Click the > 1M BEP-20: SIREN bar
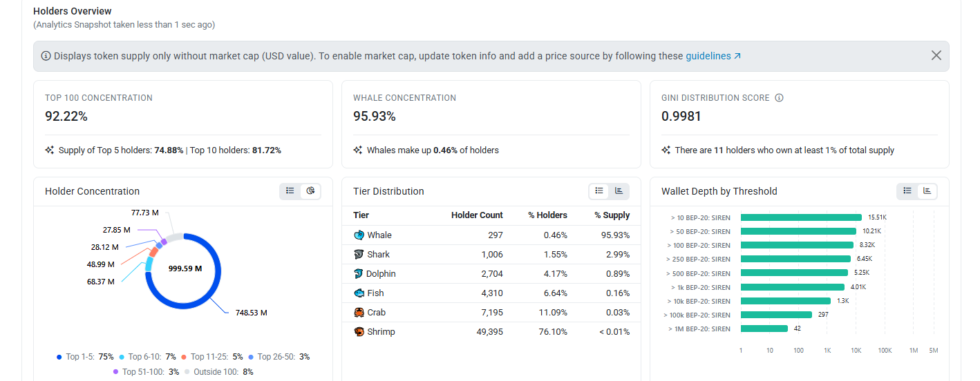980x381 pixels. pos(764,329)
